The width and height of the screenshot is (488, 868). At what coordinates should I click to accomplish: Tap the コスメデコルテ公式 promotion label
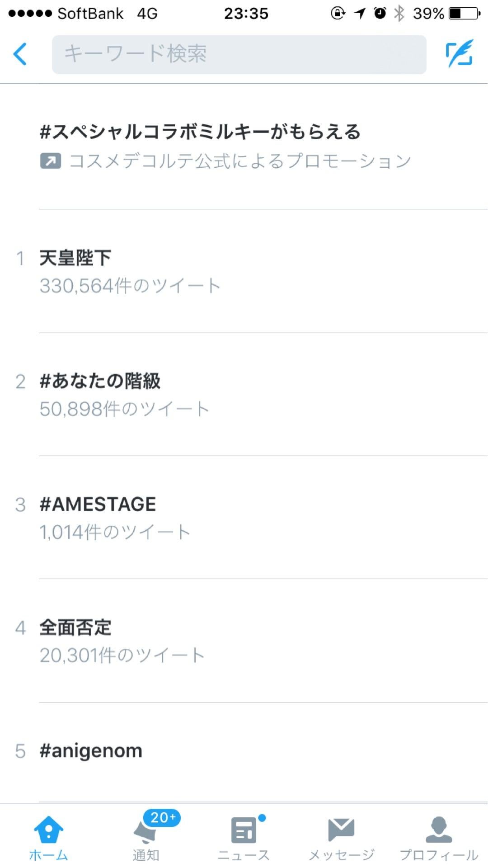tap(240, 161)
